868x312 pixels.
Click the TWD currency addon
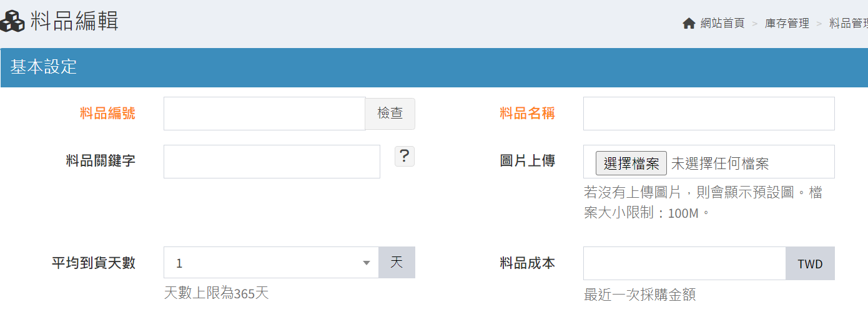[x=810, y=263]
